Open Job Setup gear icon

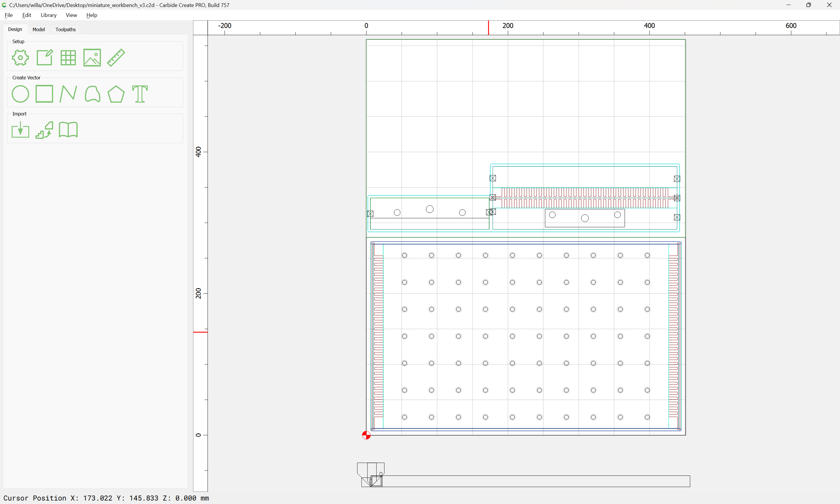pos(20,58)
